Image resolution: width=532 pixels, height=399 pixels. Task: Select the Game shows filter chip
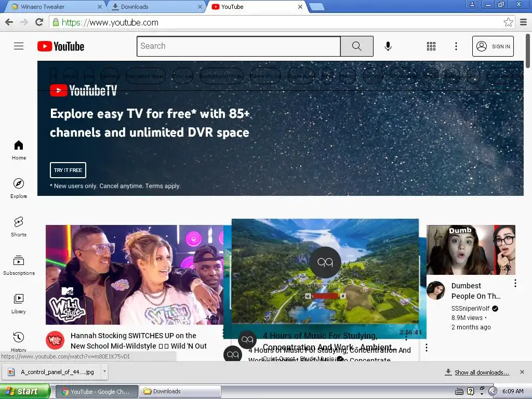[265, 76]
